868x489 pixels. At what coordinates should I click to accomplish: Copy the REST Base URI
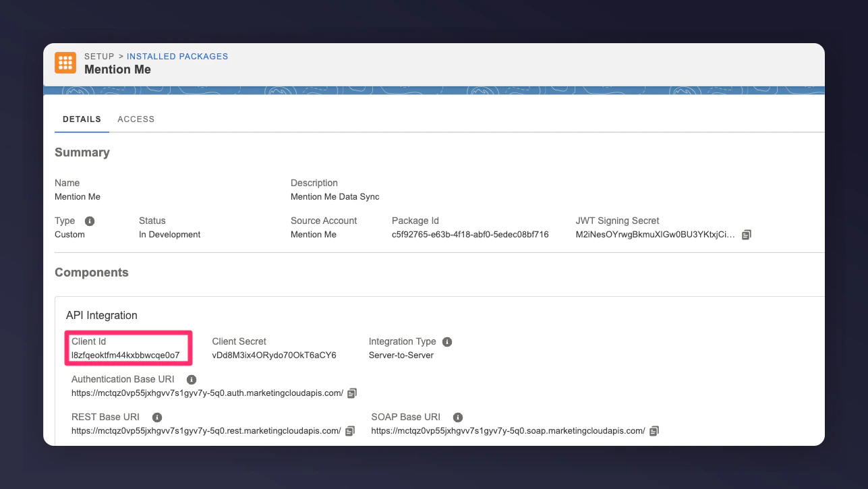[349, 431]
